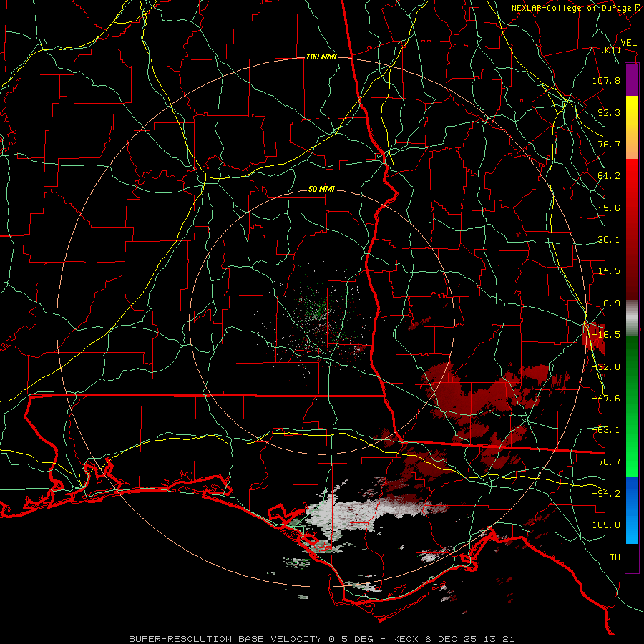The height and width of the screenshot is (644, 644).
Task: Click the -94.2 legend value
Action: (x=606, y=493)
